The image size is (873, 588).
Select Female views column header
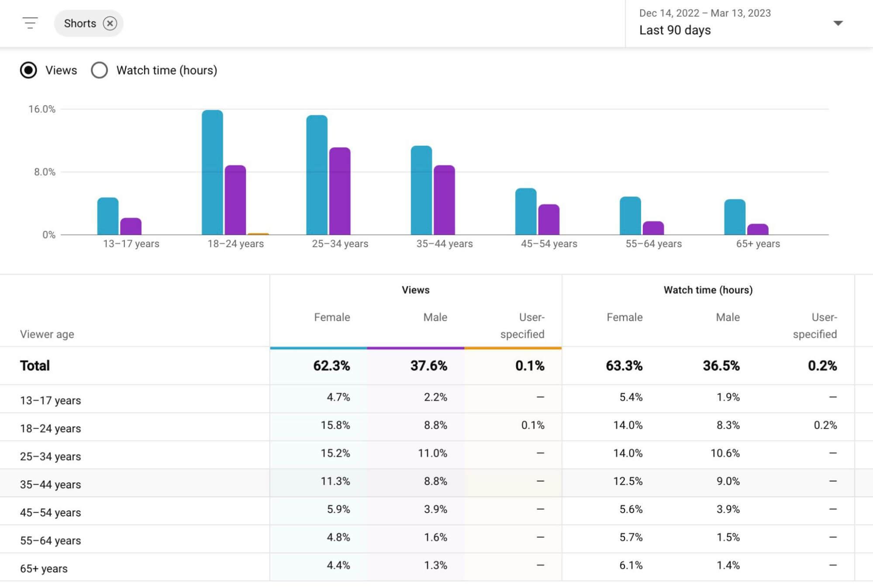(331, 317)
